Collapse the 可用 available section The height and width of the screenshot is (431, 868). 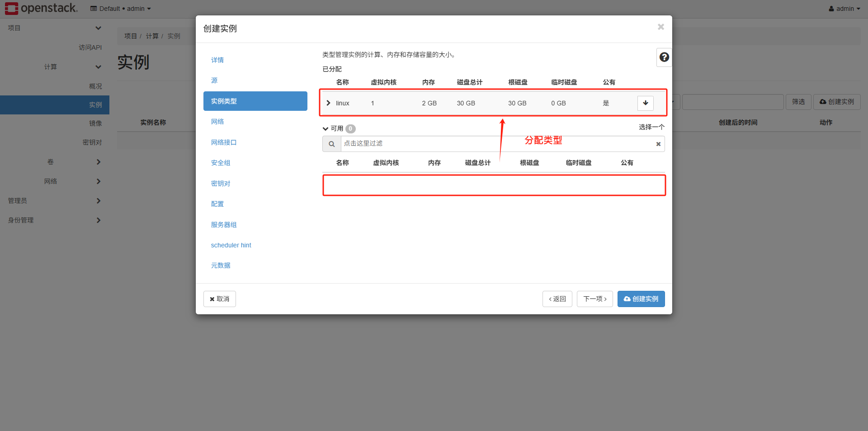(x=325, y=128)
